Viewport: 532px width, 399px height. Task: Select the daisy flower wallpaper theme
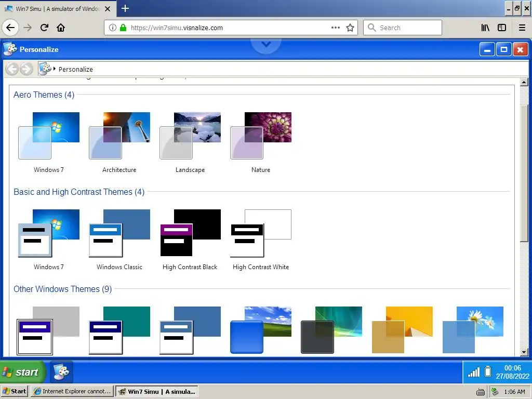click(x=473, y=330)
